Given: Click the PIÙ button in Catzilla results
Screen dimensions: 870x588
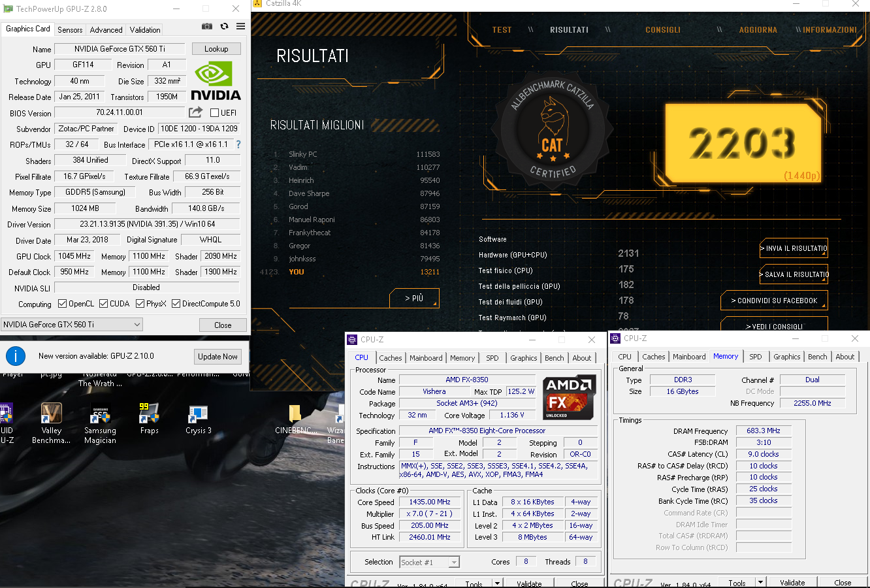Looking at the screenshot, I should point(413,299).
